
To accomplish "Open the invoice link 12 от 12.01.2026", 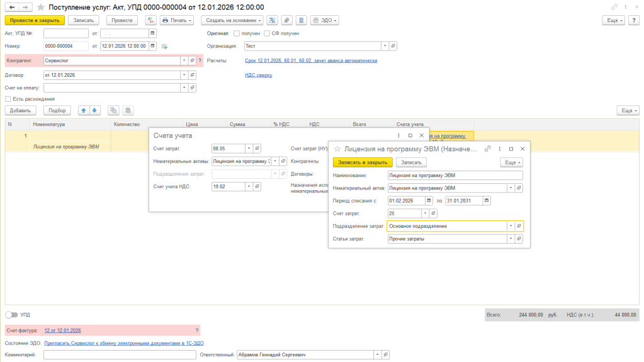I will pyautogui.click(x=63, y=331).
